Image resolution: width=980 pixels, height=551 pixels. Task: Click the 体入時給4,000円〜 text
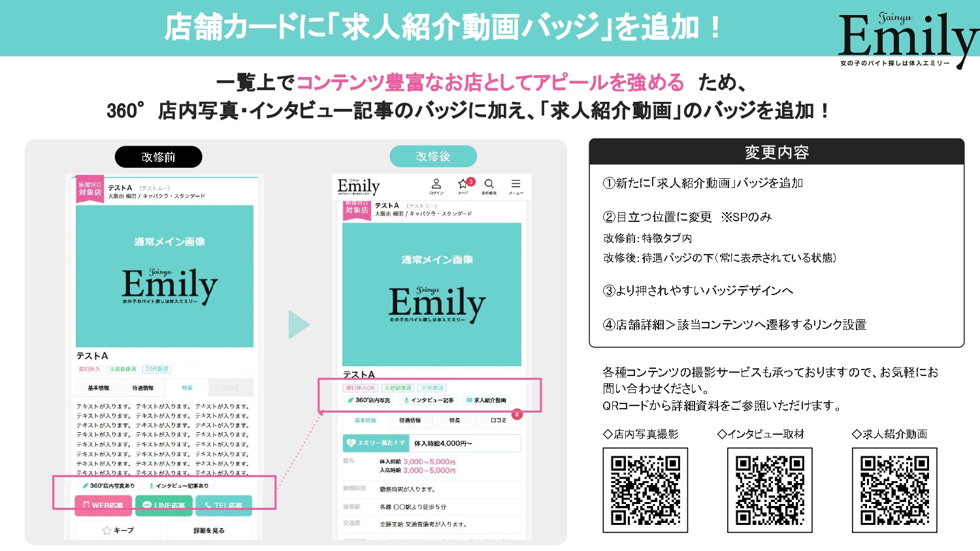(x=443, y=443)
